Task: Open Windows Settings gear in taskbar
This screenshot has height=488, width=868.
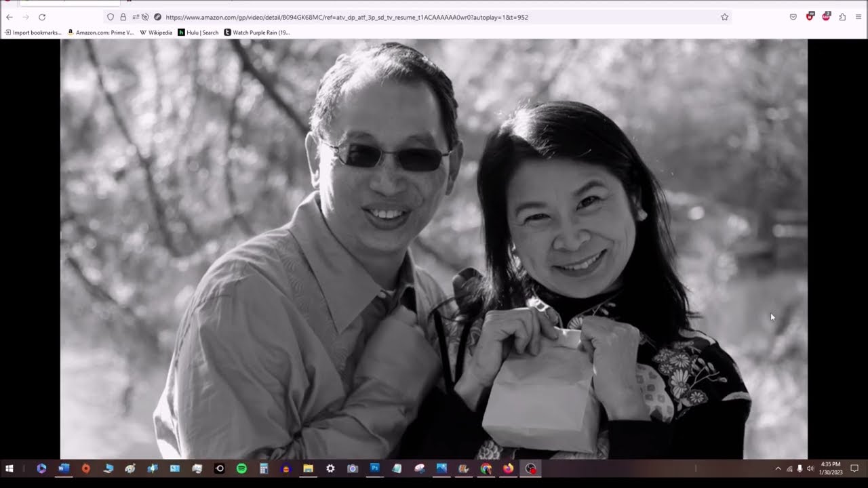Action: point(330,468)
